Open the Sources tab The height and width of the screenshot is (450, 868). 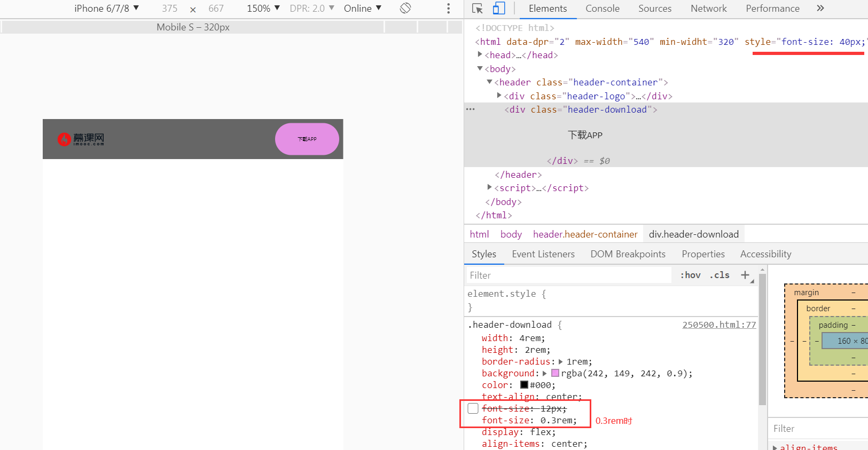click(655, 9)
